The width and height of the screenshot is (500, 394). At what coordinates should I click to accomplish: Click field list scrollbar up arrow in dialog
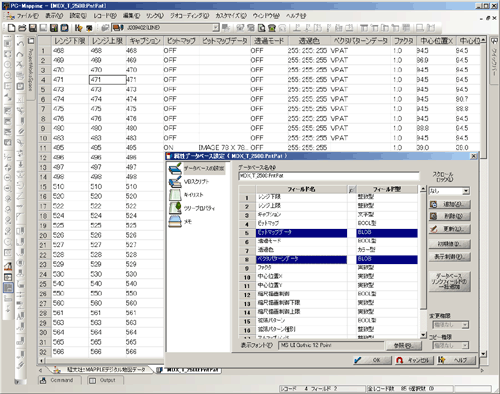(x=423, y=189)
